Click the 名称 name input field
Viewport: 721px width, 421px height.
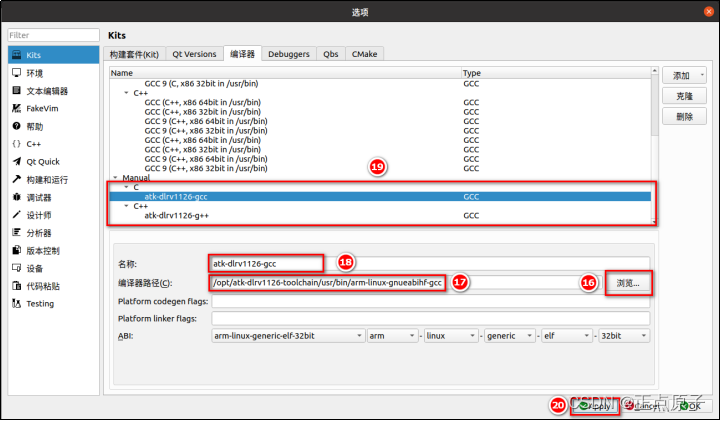[430, 264]
